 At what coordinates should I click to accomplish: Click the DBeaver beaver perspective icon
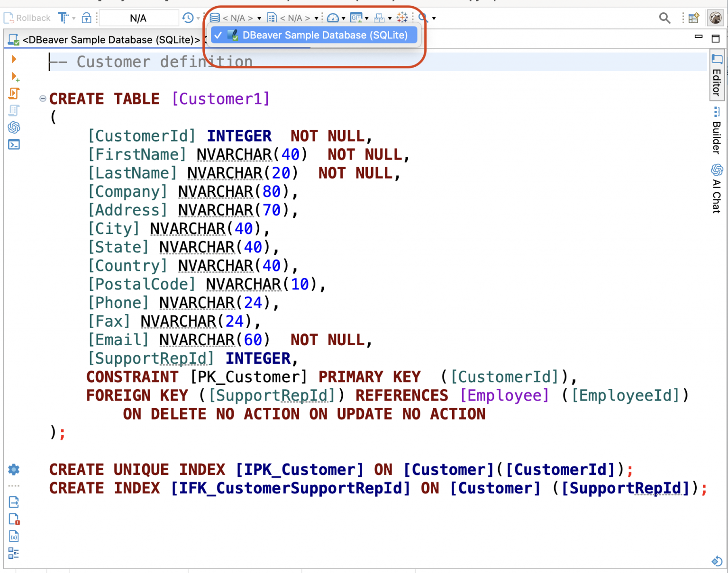[x=715, y=18]
